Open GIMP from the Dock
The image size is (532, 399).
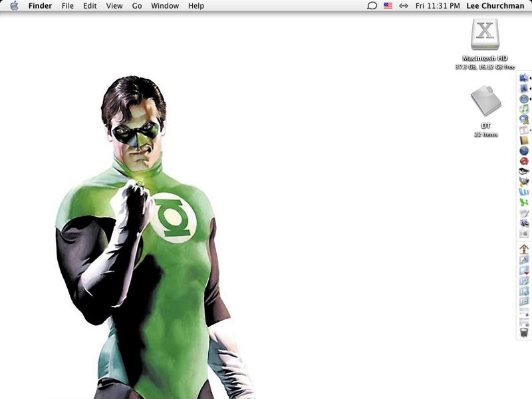pos(524,182)
